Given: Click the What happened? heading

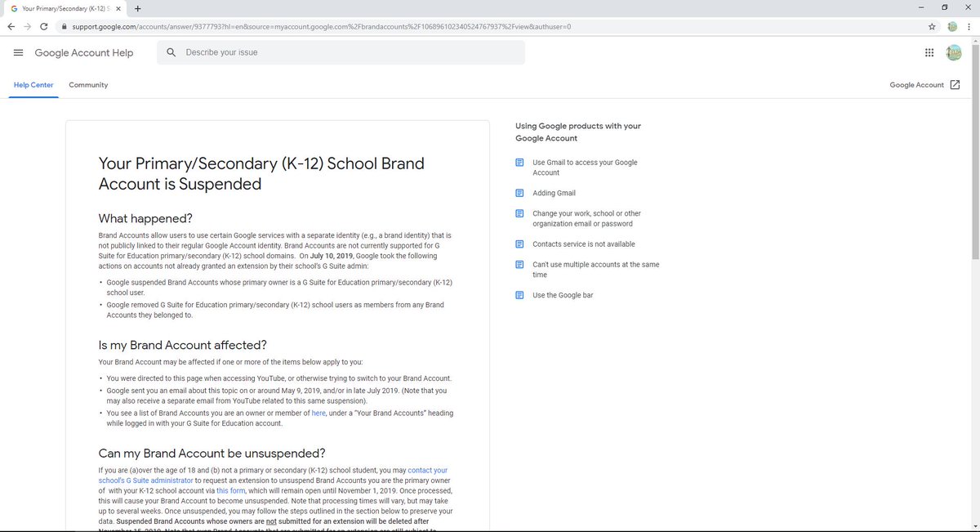Looking at the screenshot, I should coord(145,218).
